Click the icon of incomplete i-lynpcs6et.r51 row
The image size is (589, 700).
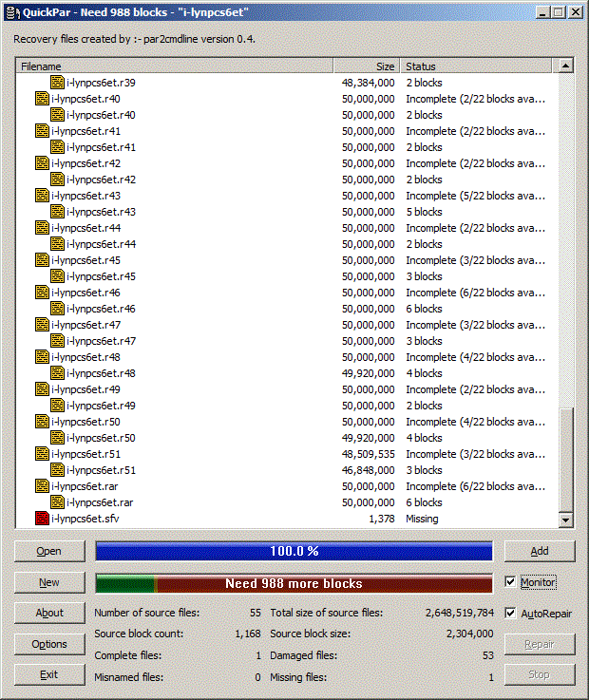42,454
